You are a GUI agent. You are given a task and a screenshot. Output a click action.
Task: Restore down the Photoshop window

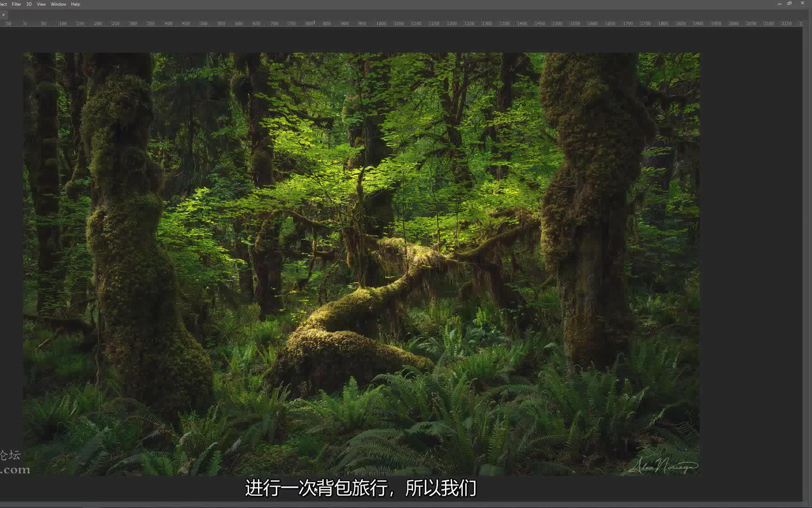tap(789, 4)
